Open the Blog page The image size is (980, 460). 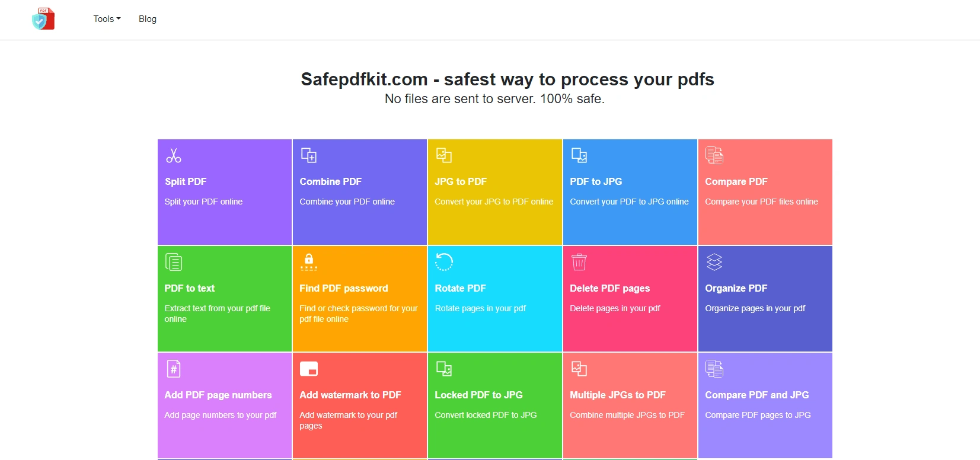(148, 19)
